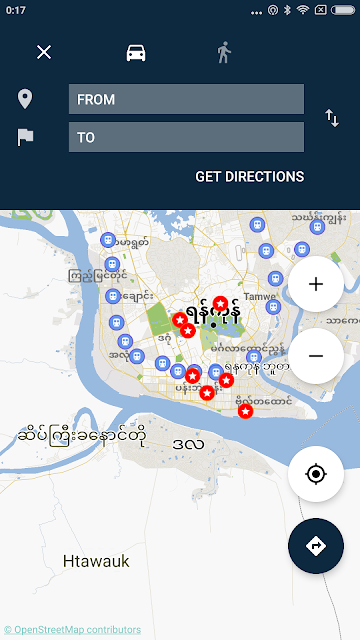Close the directions panel
Image resolution: width=360 pixels, height=640 pixels.
pos(44,52)
